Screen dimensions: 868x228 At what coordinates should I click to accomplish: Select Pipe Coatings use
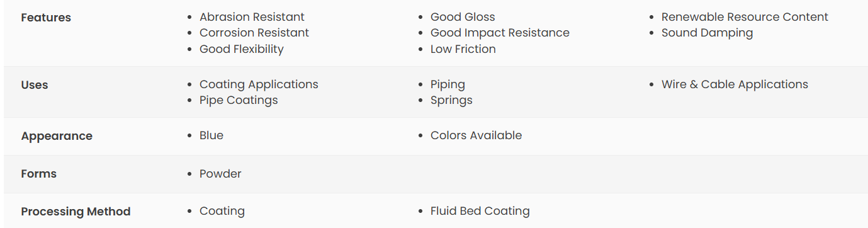239,100
